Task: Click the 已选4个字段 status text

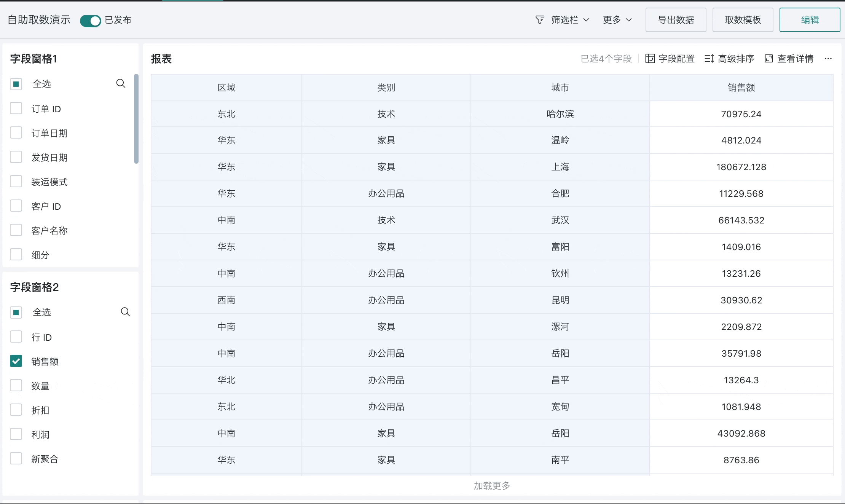Action: click(x=606, y=59)
